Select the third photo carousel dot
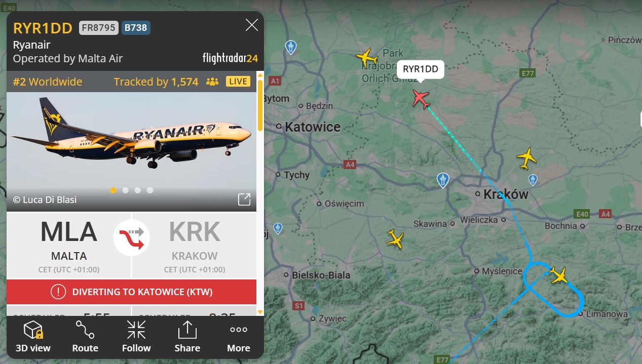The width and height of the screenshot is (642, 364). (x=137, y=190)
